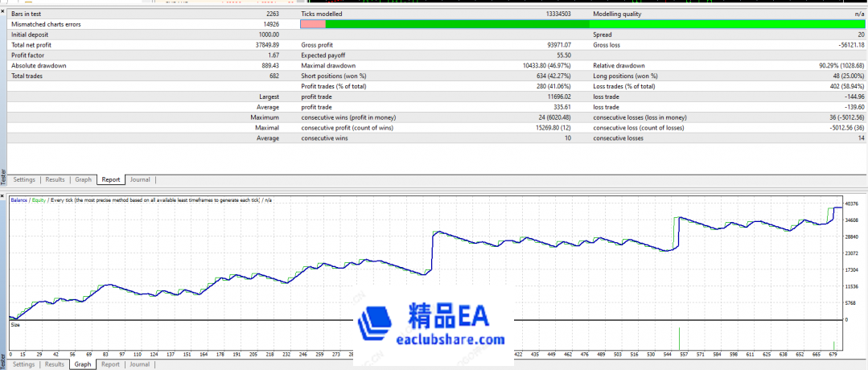This screenshot has width=868, height=370.
Task: Select relative drawdown value 90.29% (1028.68)
Action: click(841, 65)
